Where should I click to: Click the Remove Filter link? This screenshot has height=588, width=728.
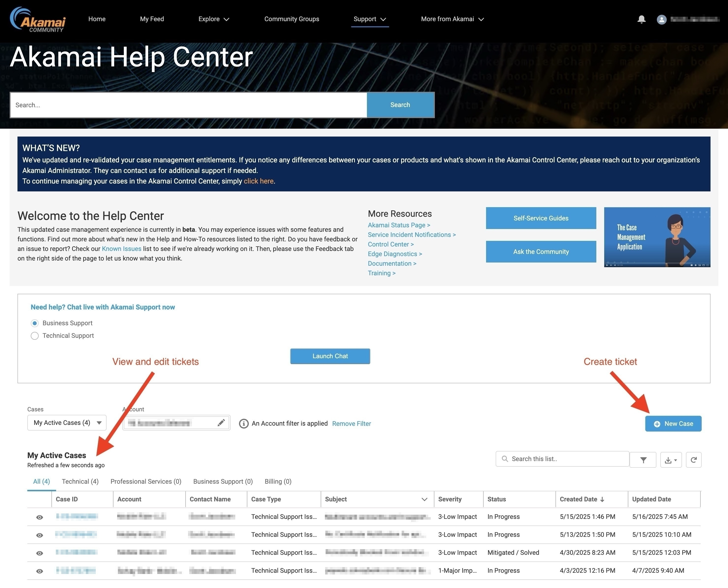(x=351, y=423)
